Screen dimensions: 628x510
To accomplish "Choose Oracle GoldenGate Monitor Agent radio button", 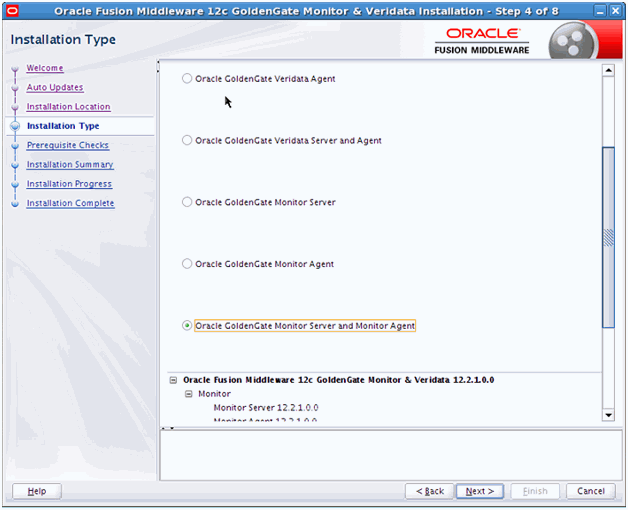I will pos(187,264).
